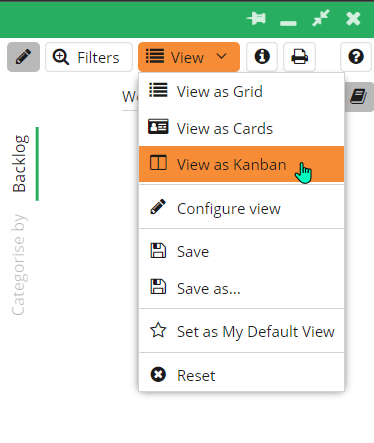Open the Filters search panel
374x443 pixels.
click(89, 57)
